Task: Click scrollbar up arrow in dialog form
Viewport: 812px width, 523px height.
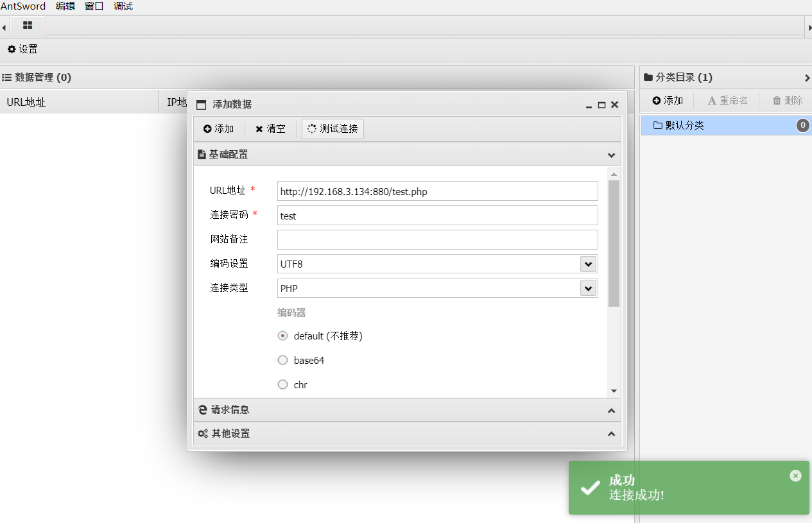Action: click(x=614, y=174)
